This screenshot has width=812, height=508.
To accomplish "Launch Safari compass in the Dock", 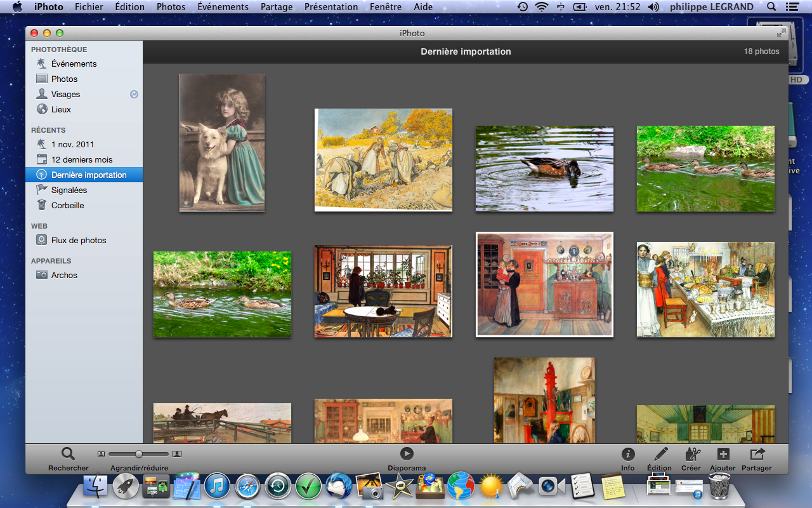I will point(247,486).
